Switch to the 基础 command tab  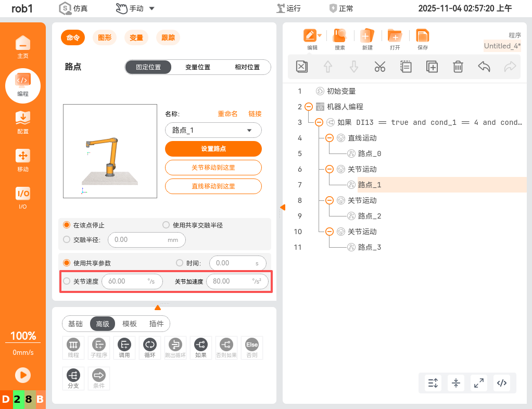point(74,324)
